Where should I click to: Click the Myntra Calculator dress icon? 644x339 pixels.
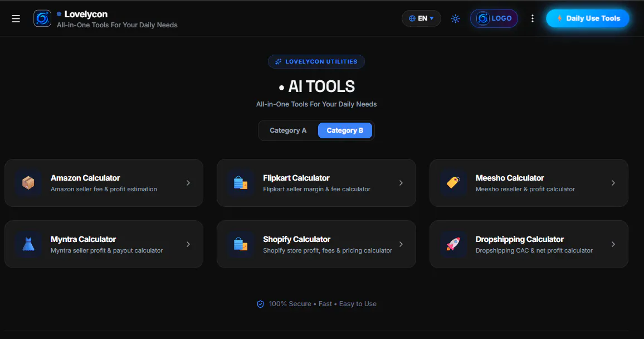(x=28, y=244)
